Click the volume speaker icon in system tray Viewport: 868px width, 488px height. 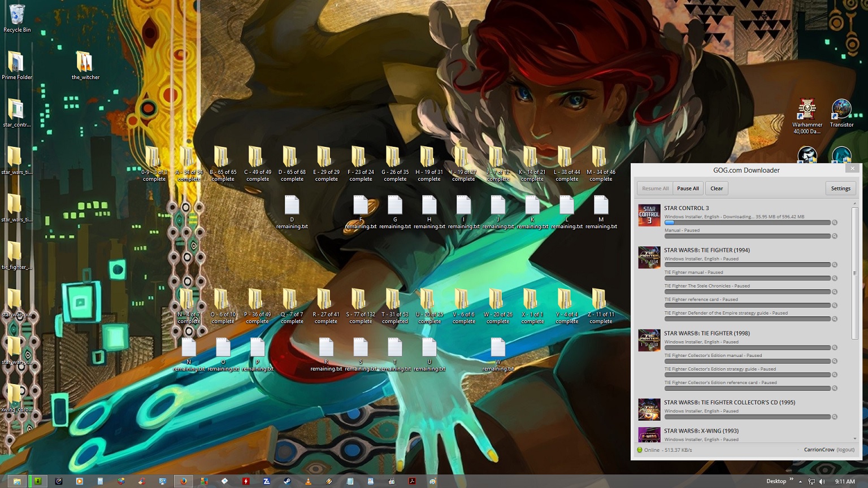click(822, 481)
